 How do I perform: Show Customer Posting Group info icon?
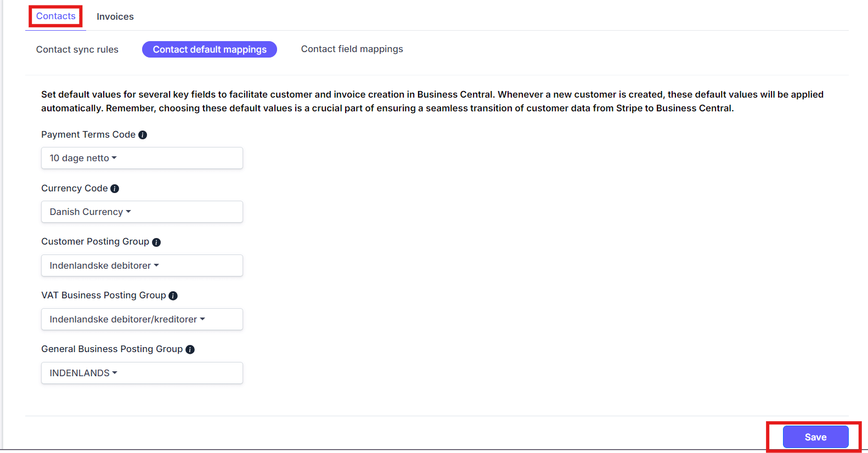156,242
